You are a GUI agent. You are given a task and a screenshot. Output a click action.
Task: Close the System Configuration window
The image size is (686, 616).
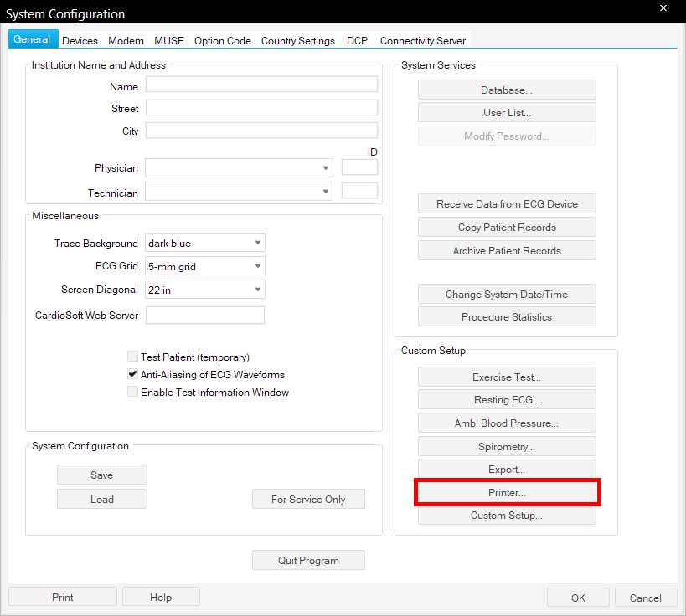pyautogui.click(x=663, y=8)
